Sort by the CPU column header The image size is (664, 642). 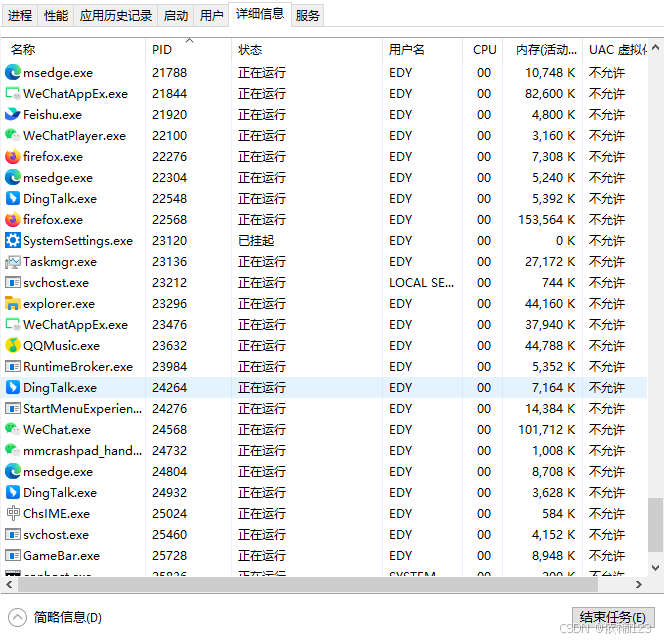(483, 50)
